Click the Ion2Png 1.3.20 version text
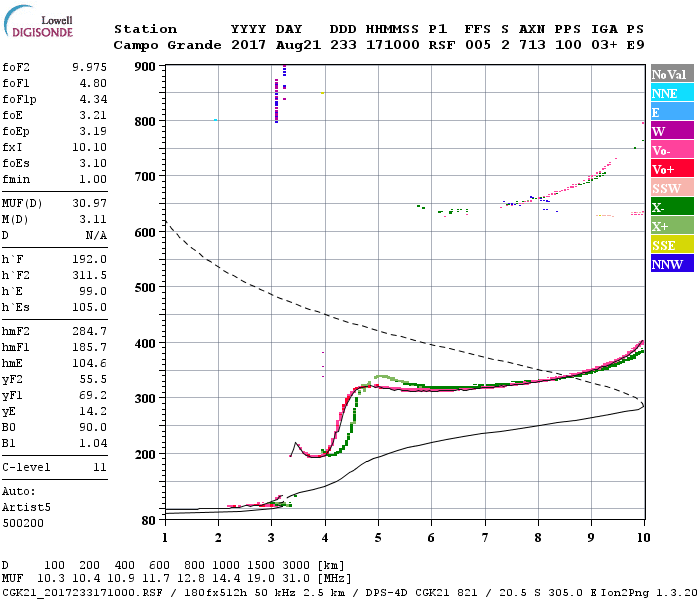 (x=649, y=592)
